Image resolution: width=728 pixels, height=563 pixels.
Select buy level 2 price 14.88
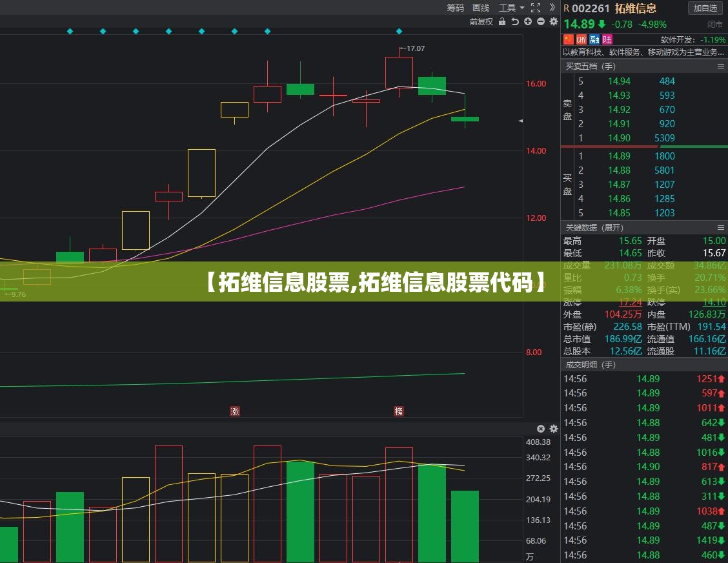point(620,170)
